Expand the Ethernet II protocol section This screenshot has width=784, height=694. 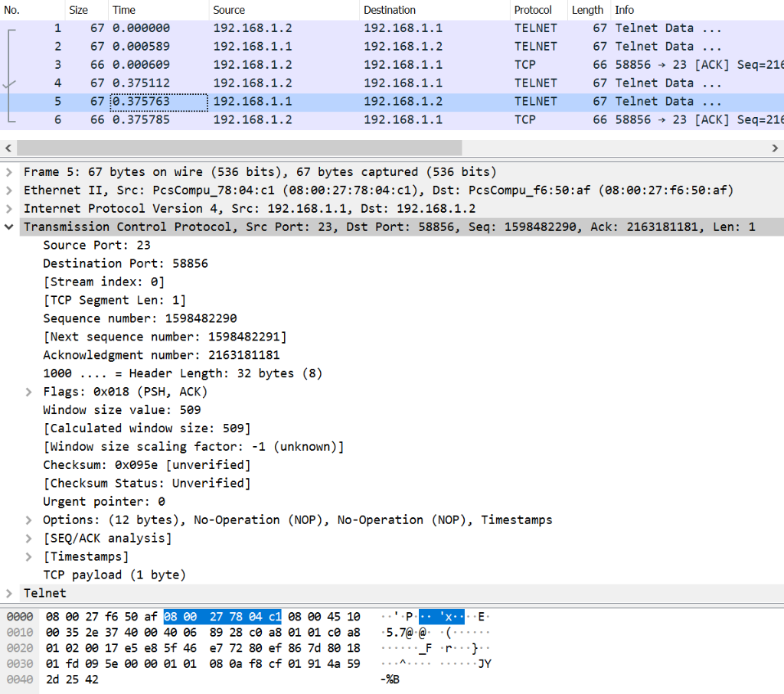[x=8, y=190]
